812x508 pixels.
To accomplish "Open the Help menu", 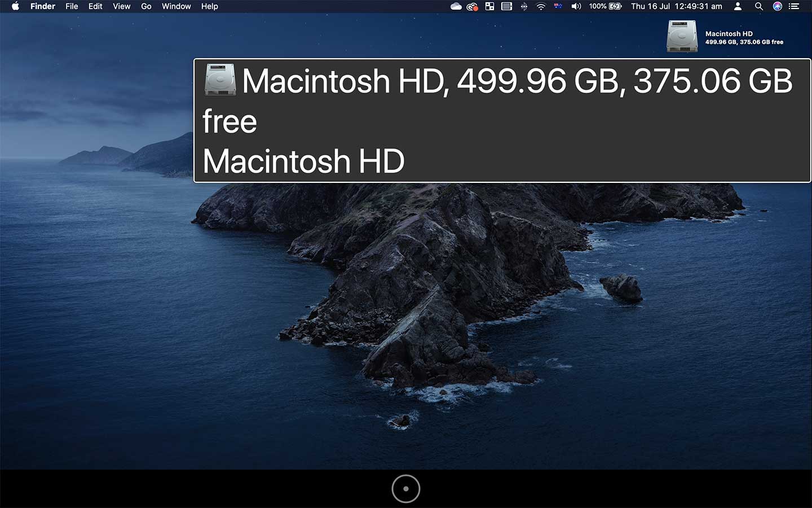I will (209, 6).
